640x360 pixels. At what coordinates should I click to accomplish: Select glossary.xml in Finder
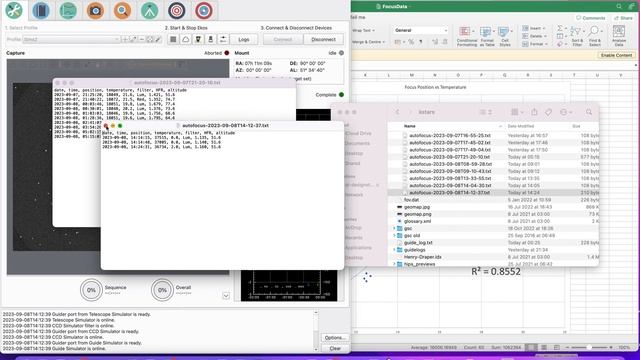(x=417, y=221)
